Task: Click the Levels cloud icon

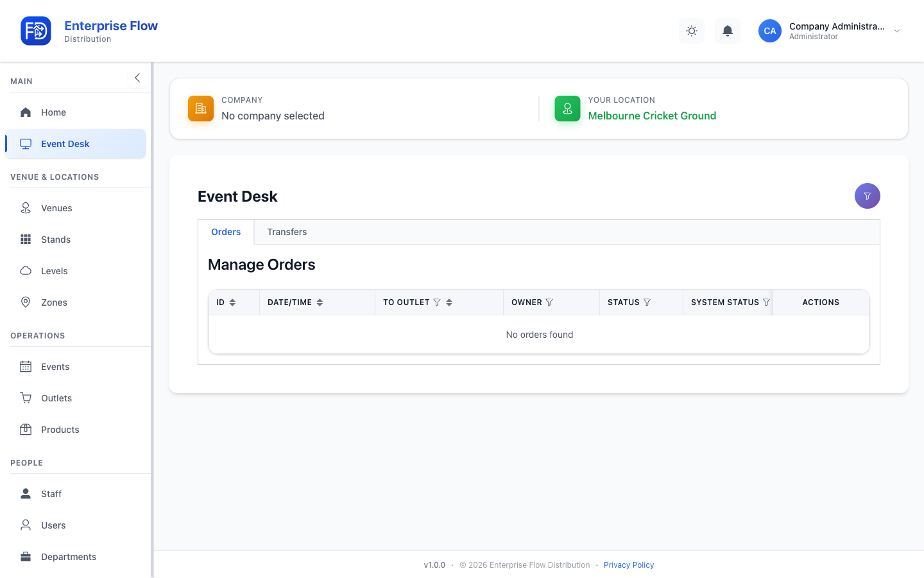Action: 26,271
